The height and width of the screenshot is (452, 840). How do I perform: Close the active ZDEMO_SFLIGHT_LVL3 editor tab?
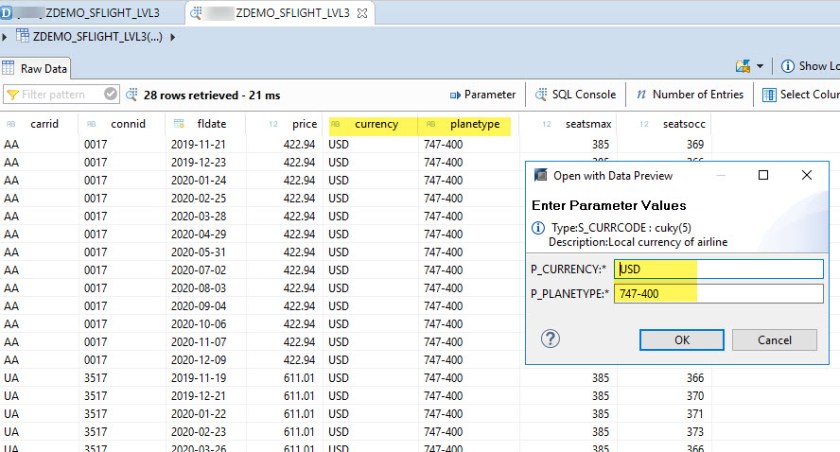point(363,13)
